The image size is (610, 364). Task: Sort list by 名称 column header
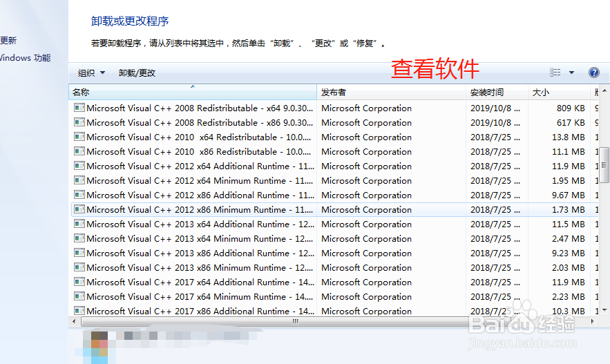point(193,92)
